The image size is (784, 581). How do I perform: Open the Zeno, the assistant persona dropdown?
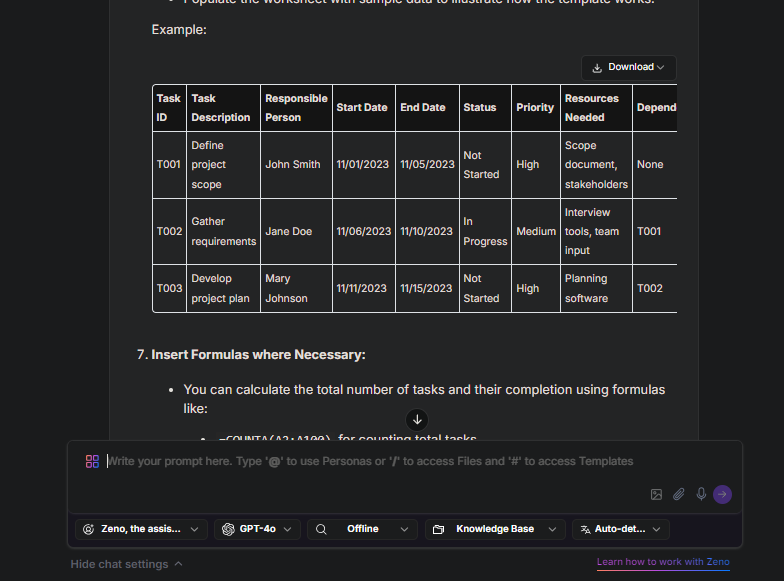pyautogui.click(x=141, y=529)
